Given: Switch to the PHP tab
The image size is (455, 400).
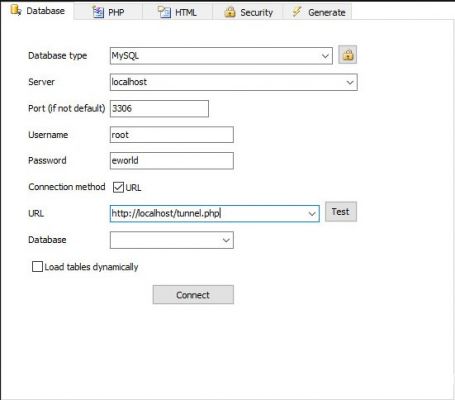Looking at the screenshot, I should point(108,12).
